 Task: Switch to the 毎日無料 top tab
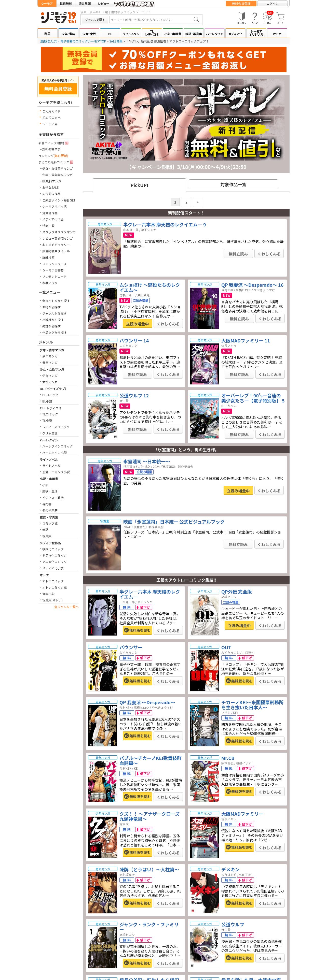coord(65,3)
